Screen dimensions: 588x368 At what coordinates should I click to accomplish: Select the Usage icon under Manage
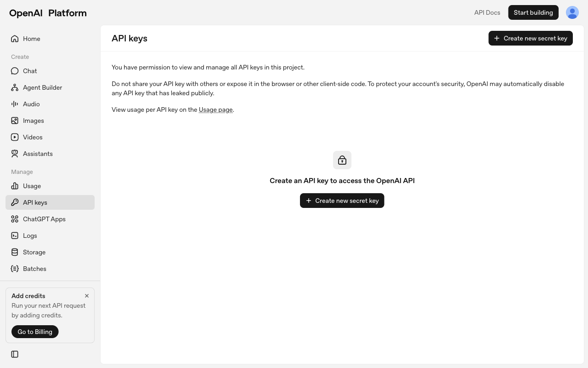click(15, 186)
